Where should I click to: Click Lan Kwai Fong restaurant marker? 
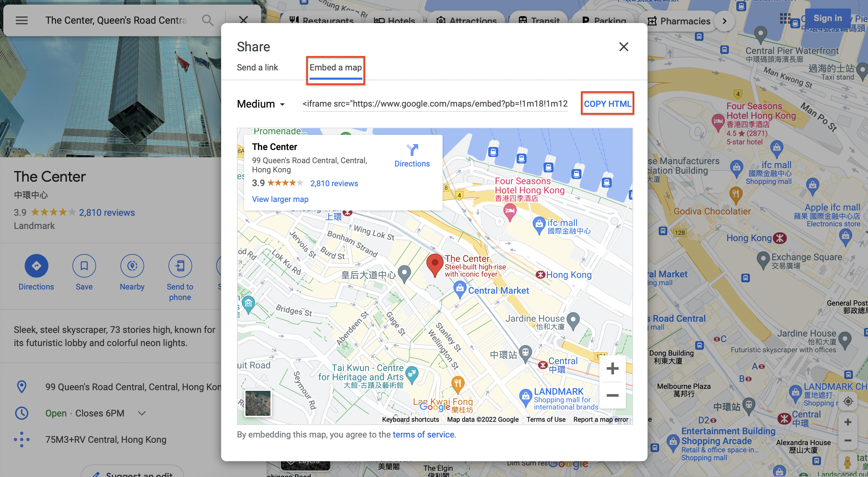(457, 385)
